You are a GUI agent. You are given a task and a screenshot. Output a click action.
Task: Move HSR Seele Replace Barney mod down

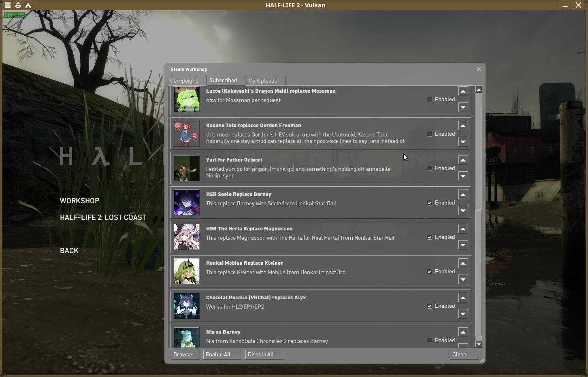click(x=463, y=211)
